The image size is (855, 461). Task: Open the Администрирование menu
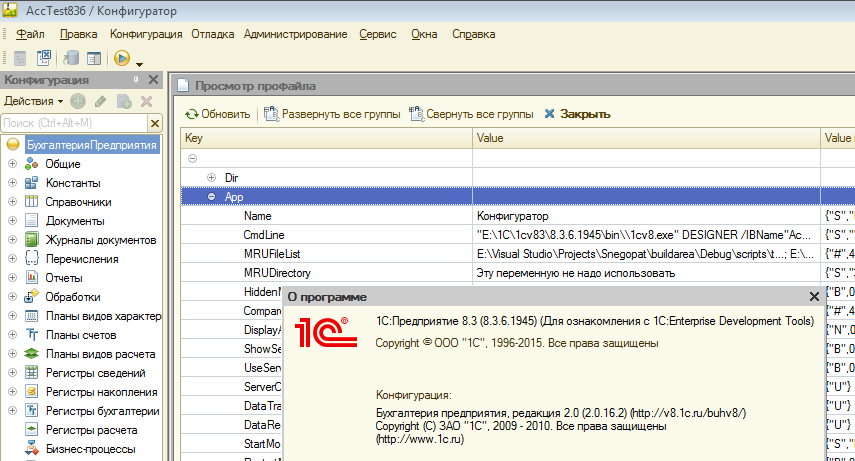(x=295, y=34)
